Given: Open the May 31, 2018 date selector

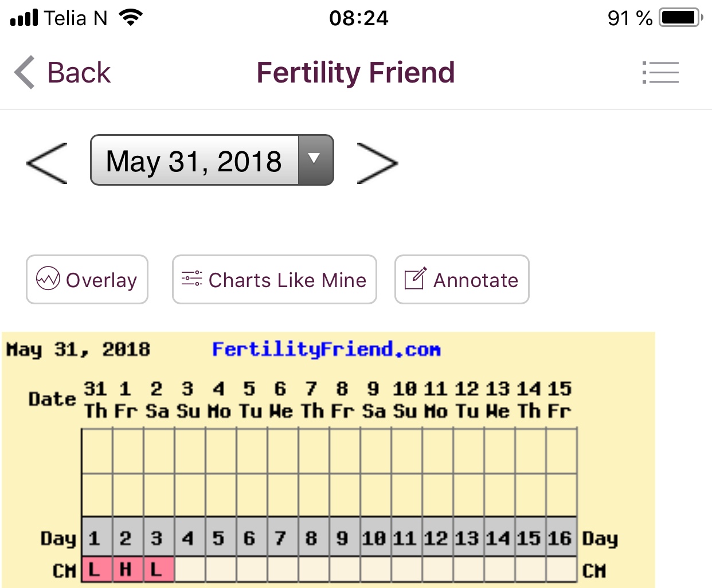Looking at the screenshot, I should click(x=195, y=160).
